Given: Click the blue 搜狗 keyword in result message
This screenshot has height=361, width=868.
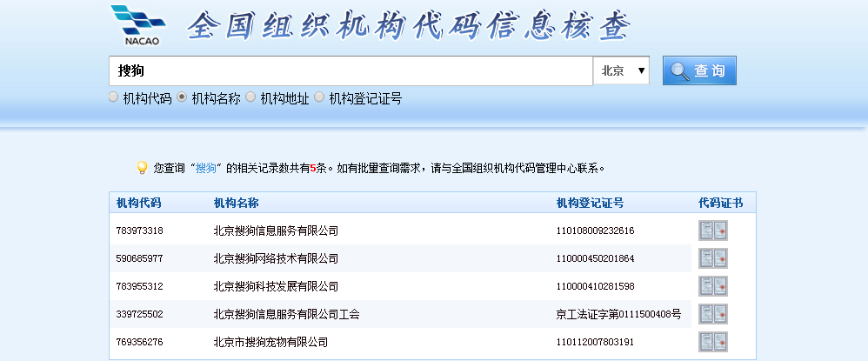Looking at the screenshot, I should point(206,168).
